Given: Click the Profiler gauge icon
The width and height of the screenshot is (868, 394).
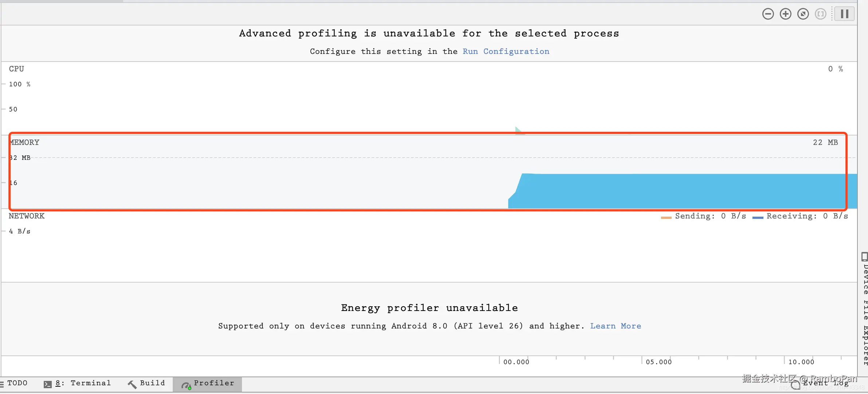Looking at the screenshot, I should click(186, 385).
